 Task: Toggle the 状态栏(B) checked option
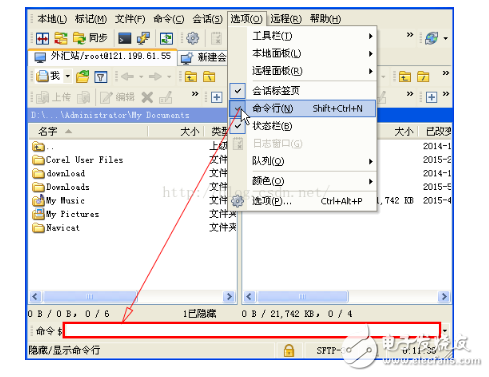coord(303,126)
